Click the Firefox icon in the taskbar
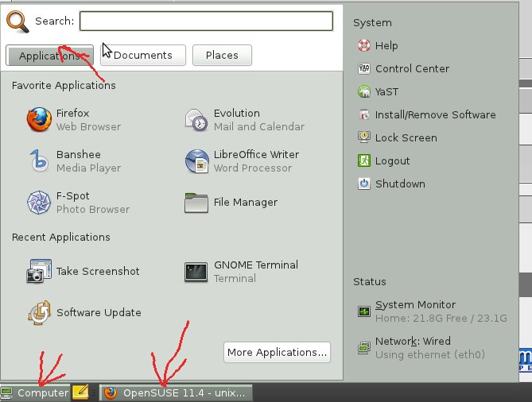Image resolution: width=532 pixels, height=402 pixels. click(111, 392)
